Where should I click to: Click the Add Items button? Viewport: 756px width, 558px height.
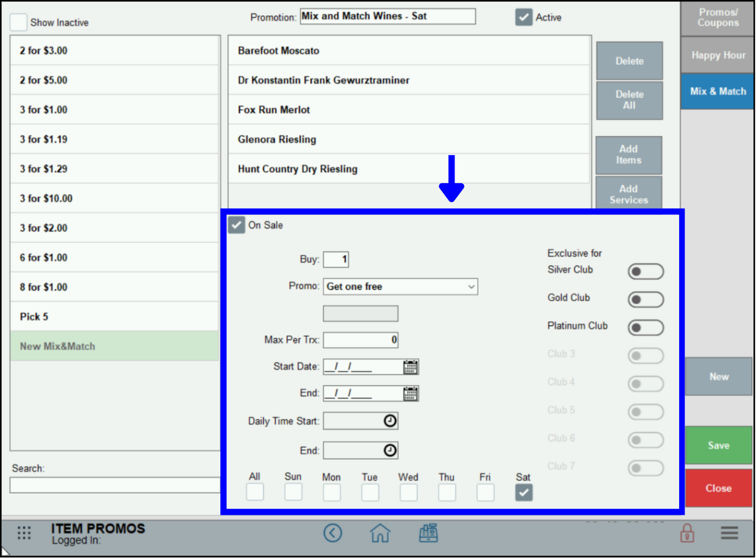[628, 154]
